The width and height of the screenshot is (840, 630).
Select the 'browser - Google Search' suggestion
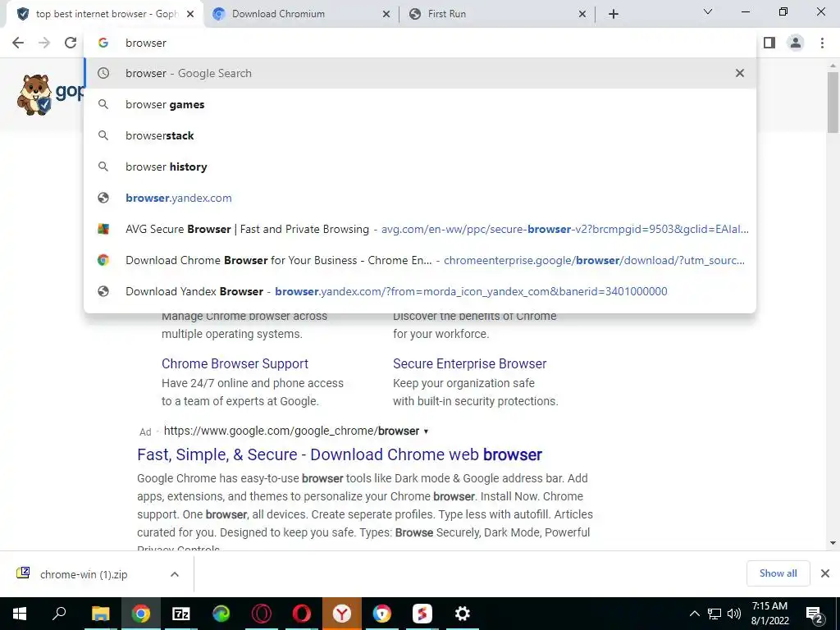(x=420, y=73)
